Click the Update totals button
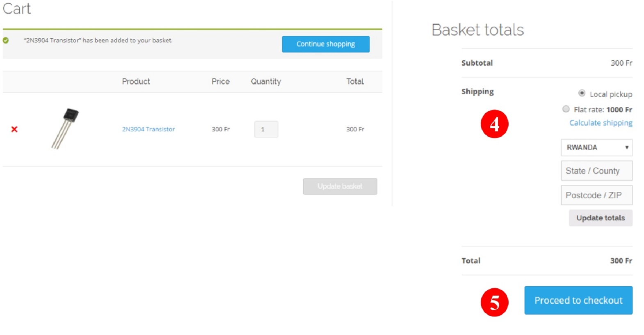 [x=600, y=218]
